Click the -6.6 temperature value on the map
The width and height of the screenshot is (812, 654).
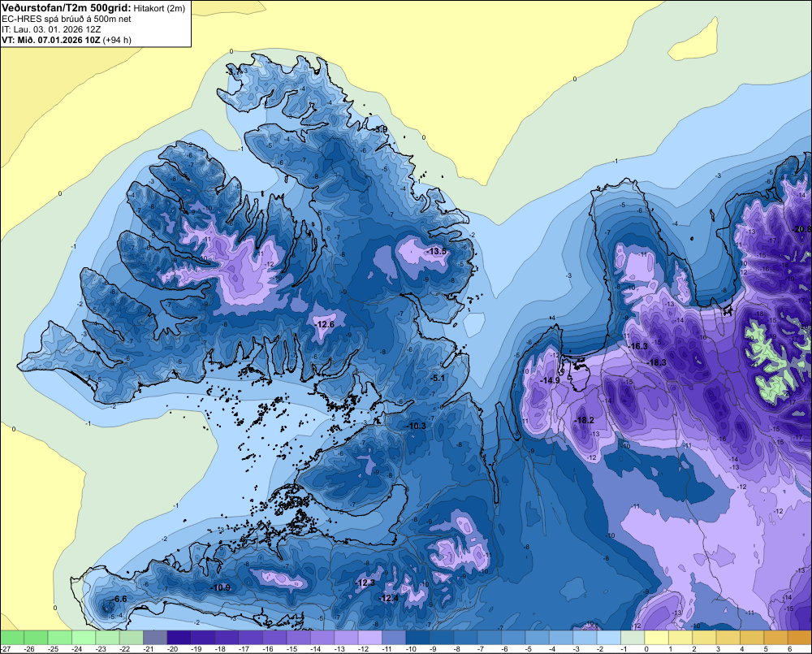coord(119,599)
